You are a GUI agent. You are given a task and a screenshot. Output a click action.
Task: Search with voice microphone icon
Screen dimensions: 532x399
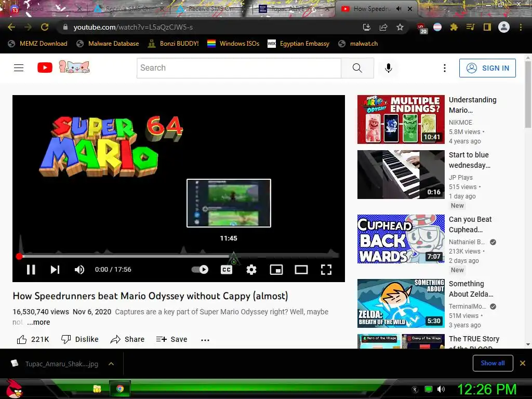coord(389,68)
